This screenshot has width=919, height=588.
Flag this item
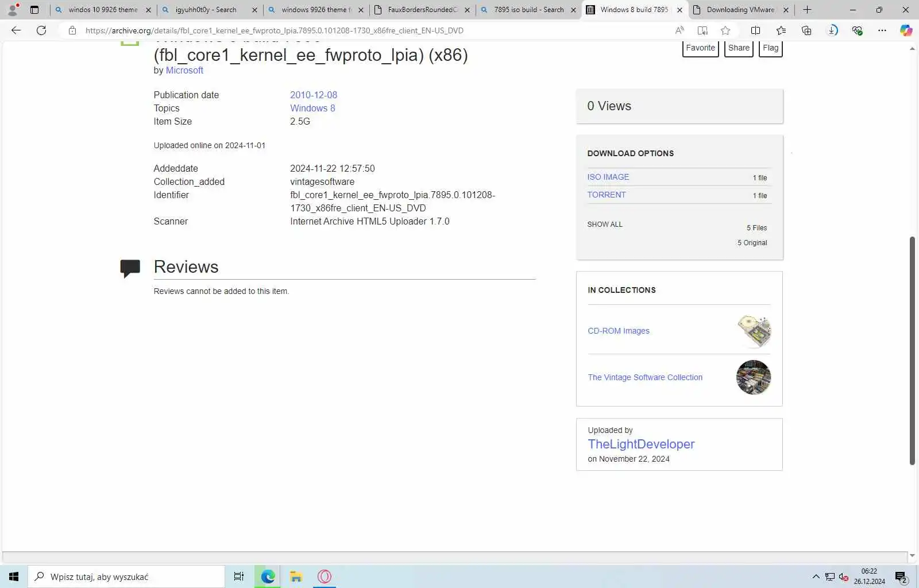(771, 48)
